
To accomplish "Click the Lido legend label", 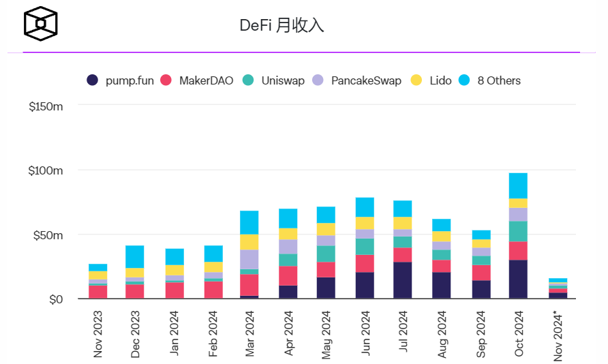I will [440, 80].
